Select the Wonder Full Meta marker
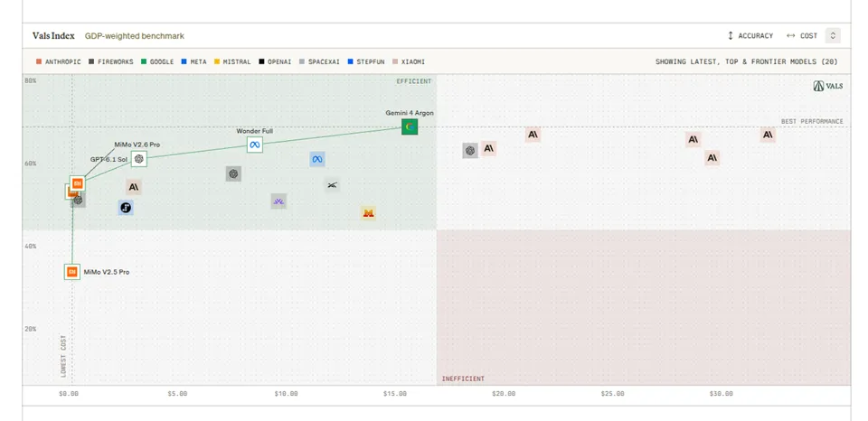This screenshot has width=868, height=421. point(255,145)
